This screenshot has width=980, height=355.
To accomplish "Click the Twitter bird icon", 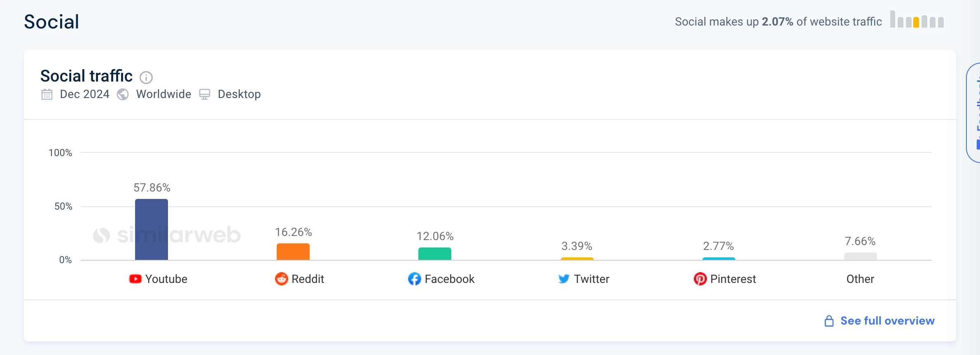I will click(x=564, y=279).
